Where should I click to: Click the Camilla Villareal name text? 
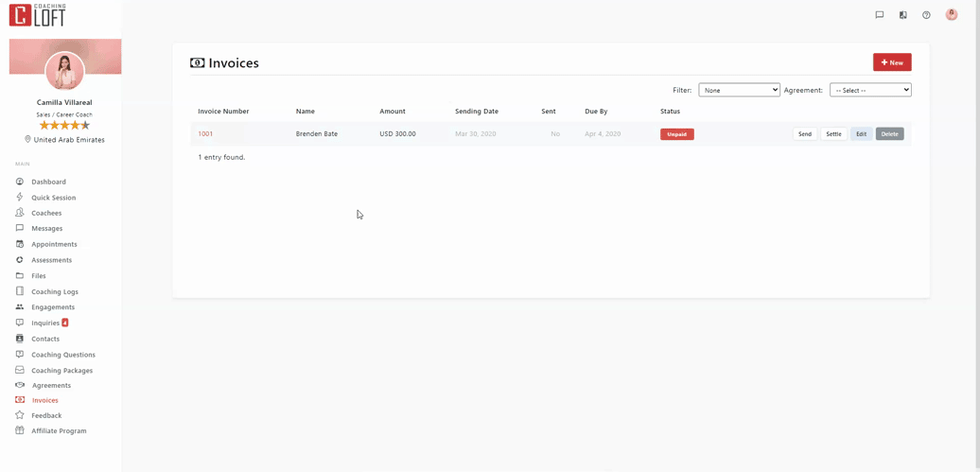coord(65,102)
